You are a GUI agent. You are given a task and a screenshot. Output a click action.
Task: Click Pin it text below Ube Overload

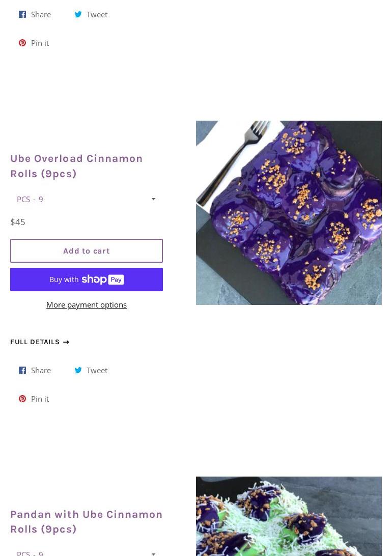click(40, 399)
